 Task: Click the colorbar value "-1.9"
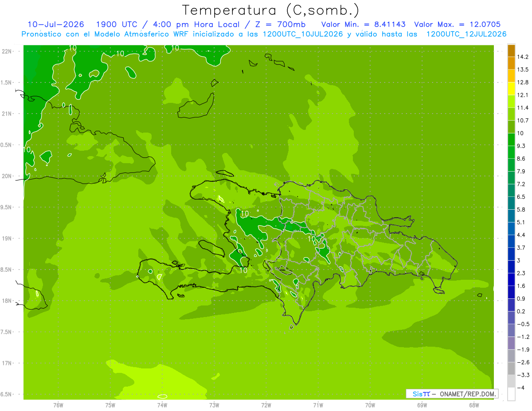[523, 349]
